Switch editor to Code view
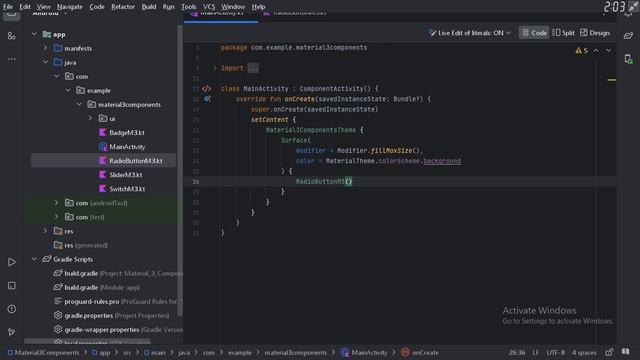The height and width of the screenshot is (360, 640). pyautogui.click(x=534, y=33)
